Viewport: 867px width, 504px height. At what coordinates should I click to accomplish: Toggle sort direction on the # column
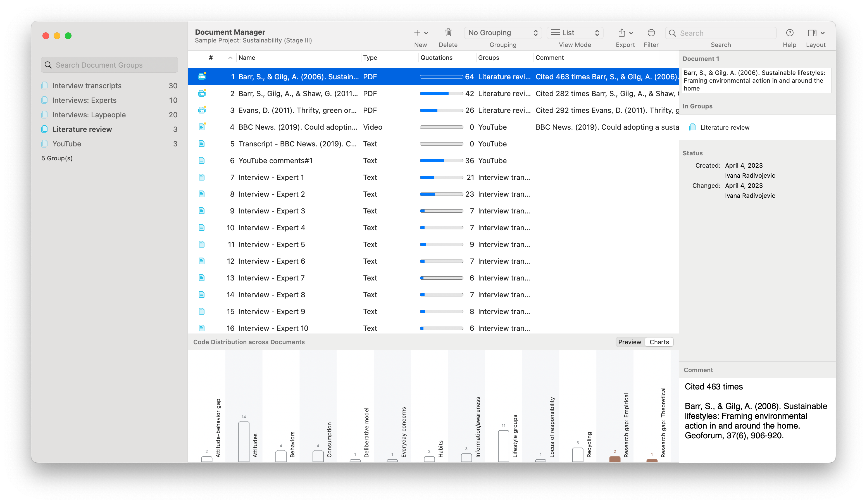click(230, 58)
